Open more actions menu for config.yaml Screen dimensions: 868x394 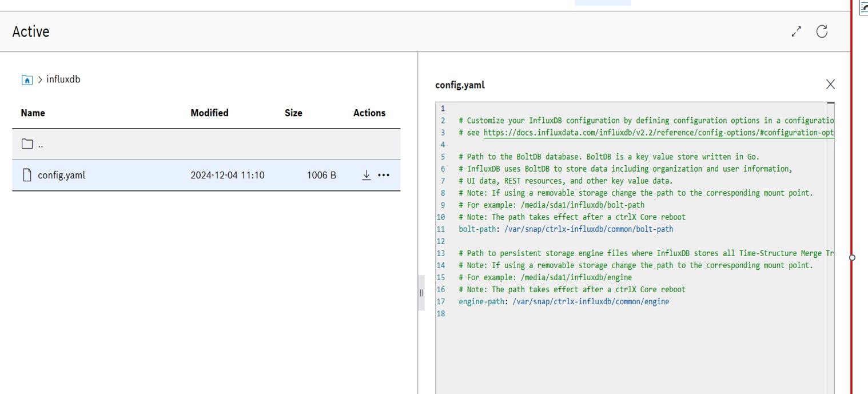coord(384,175)
